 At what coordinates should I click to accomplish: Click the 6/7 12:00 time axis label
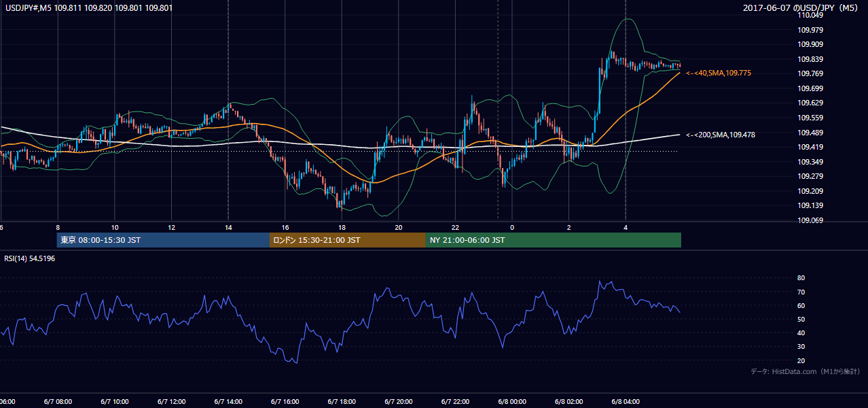coord(171,402)
